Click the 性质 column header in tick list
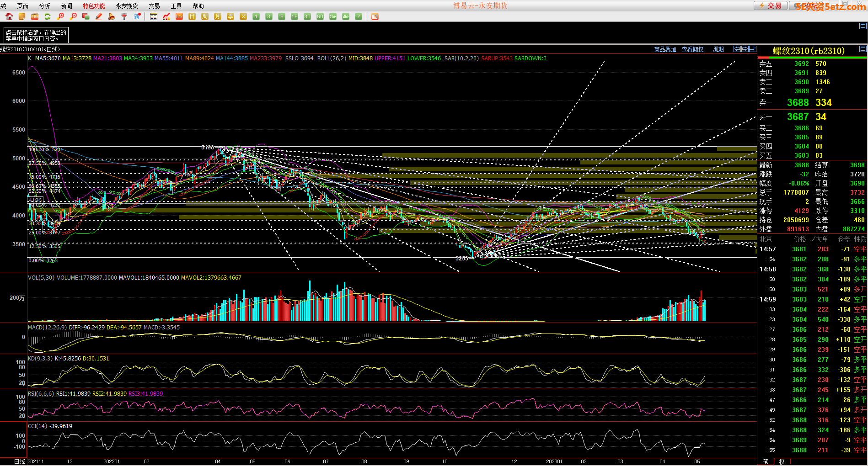This screenshot has height=466, width=868. click(x=860, y=239)
